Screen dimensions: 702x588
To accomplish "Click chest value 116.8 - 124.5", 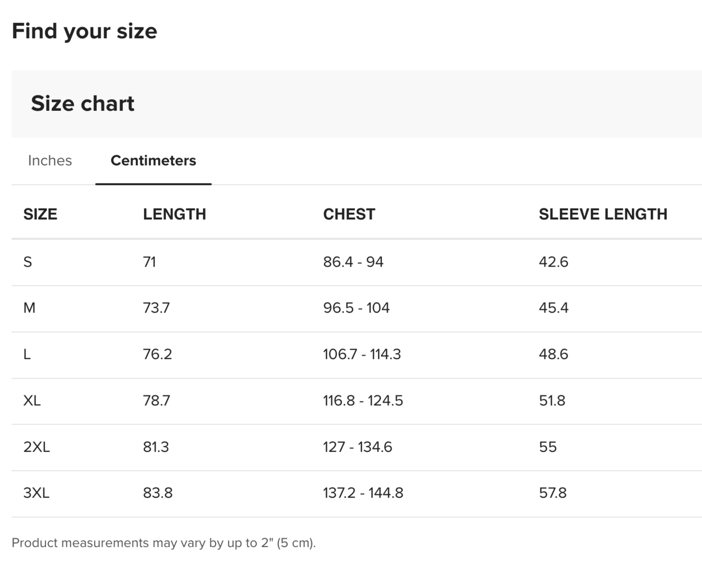I will tap(363, 400).
